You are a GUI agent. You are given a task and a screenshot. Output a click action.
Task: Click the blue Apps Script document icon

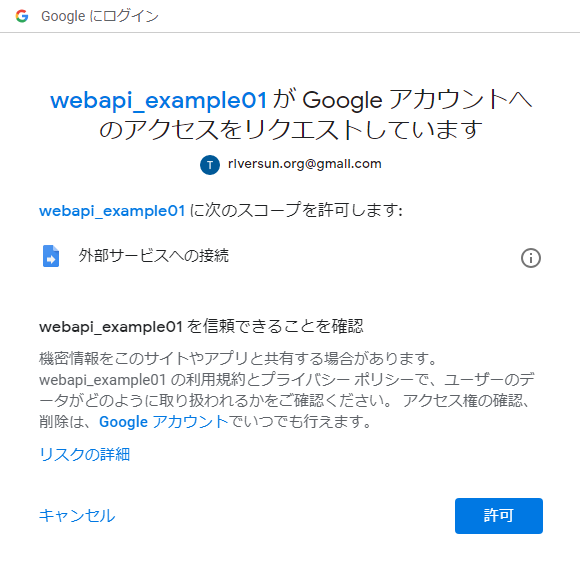[51, 256]
